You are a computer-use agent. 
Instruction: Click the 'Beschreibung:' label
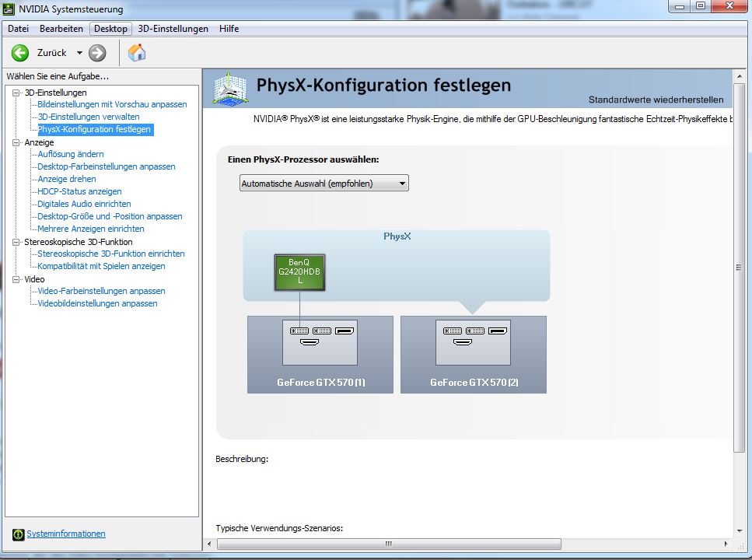click(x=242, y=459)
